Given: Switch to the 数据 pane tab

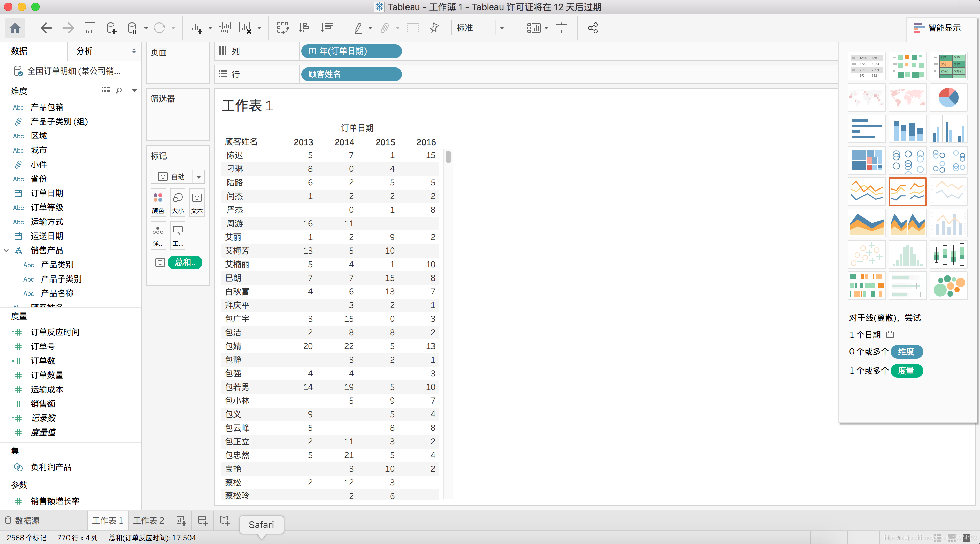Looking at the screenshot, I should coord(19,51).
